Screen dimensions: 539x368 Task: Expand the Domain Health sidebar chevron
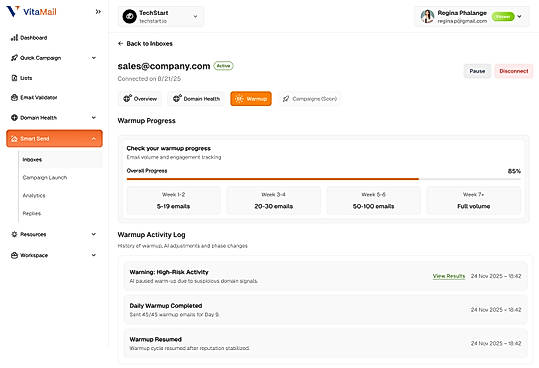tap(94, 118)
